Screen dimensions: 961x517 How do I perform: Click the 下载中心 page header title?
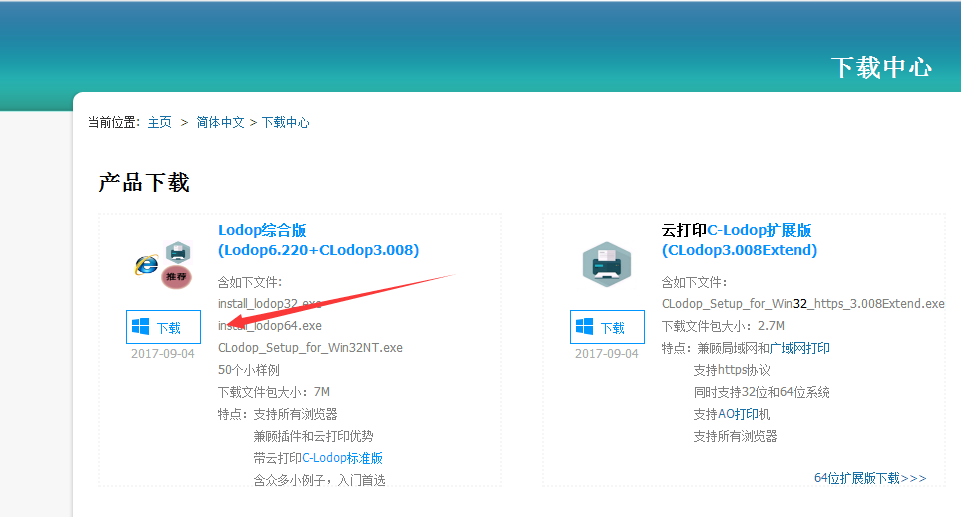coord(881,67)
